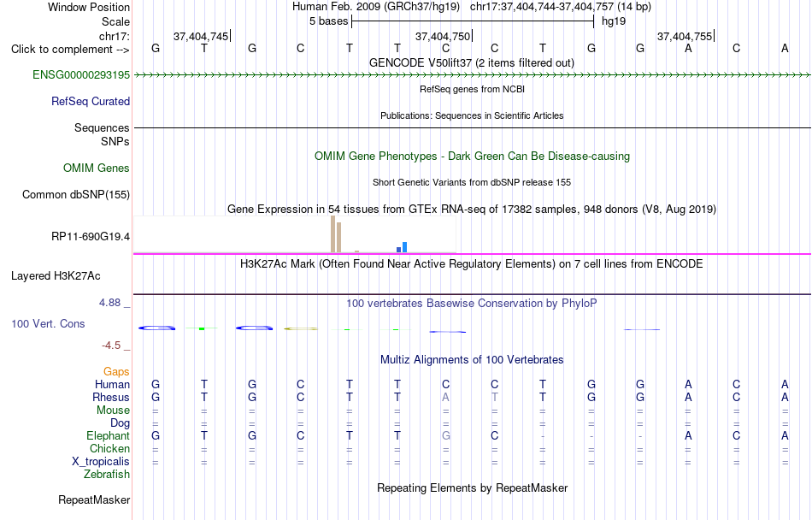The height and width of the screenshot is (520, 812).
Task: Click the chr17:37,404,744-37,404,757 position text
Action: [x=561, y=7]
